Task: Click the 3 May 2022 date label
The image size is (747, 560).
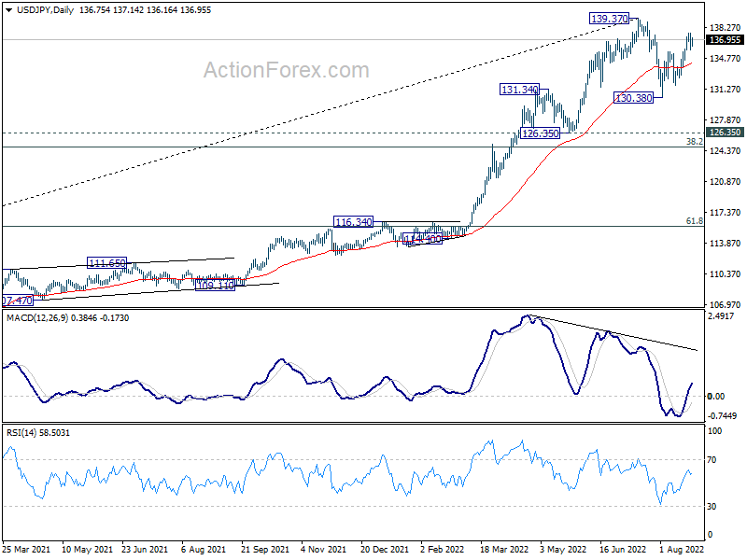Action: tap(564, 549)
